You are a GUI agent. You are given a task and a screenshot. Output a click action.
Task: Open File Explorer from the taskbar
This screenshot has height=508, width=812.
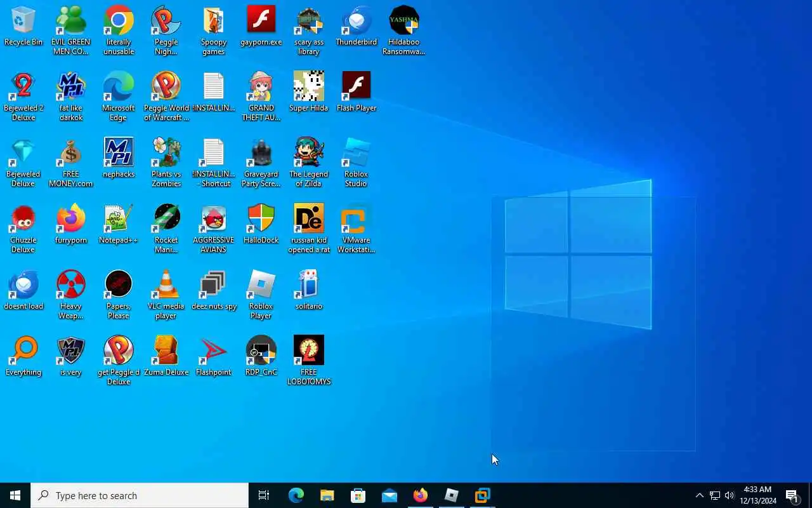point(327,495)
